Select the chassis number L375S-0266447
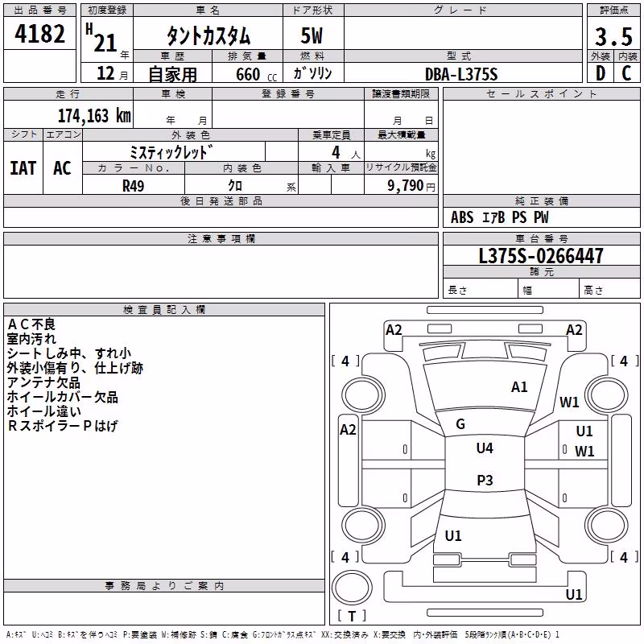Image resolution: width=644 pixels, height=644 pixels. point(541,256)
